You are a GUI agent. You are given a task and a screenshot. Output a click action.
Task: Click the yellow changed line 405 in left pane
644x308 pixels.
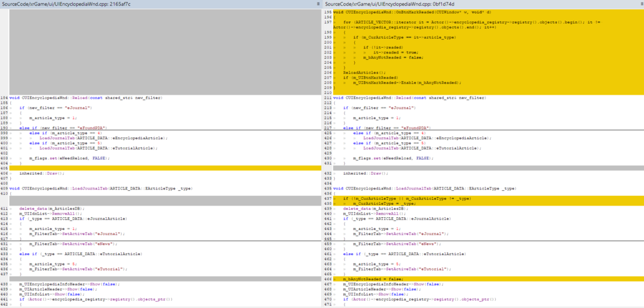tap(161, 168)
